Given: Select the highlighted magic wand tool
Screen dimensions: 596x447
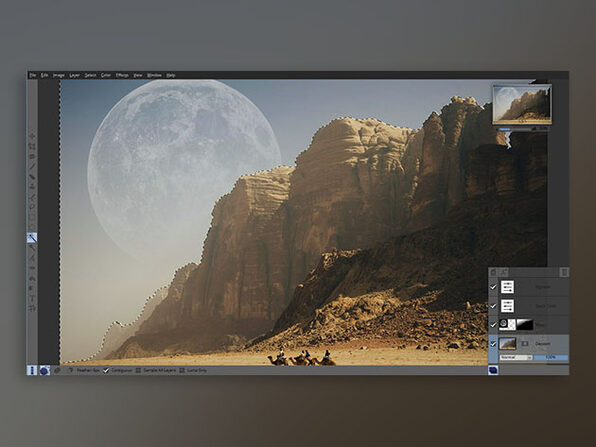Looking at the screenshot, I should 32,238.
